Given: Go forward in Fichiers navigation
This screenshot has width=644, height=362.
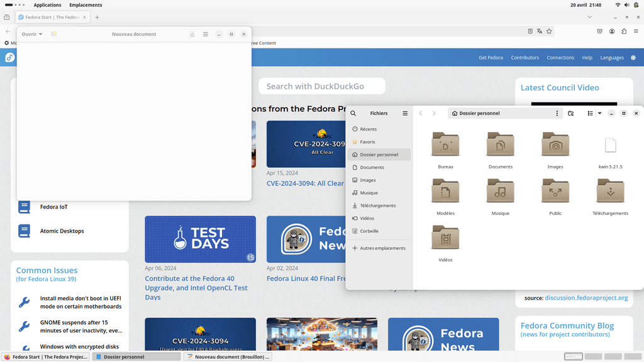Looking at the screenshot, I should tap(434, 113).
